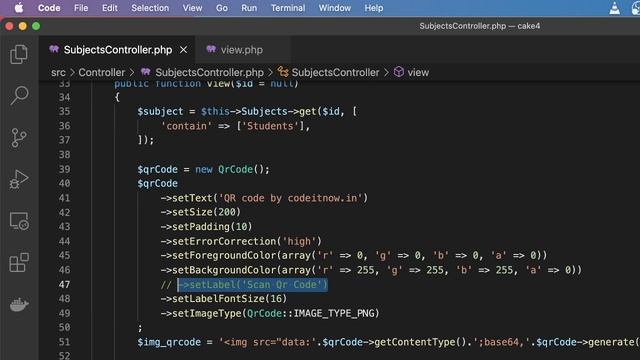The image size is (640, 360).
Task: Click the VLC cone menu bar icon
Action: [x=614, y=8]
